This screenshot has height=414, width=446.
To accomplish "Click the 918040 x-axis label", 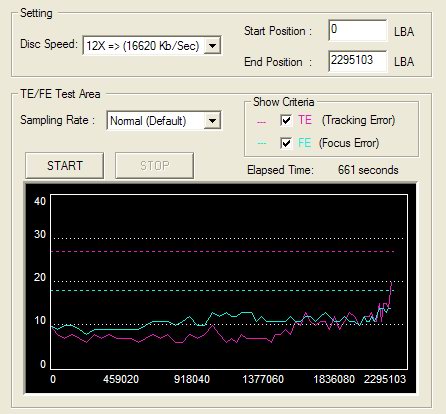I will [192, 379].
